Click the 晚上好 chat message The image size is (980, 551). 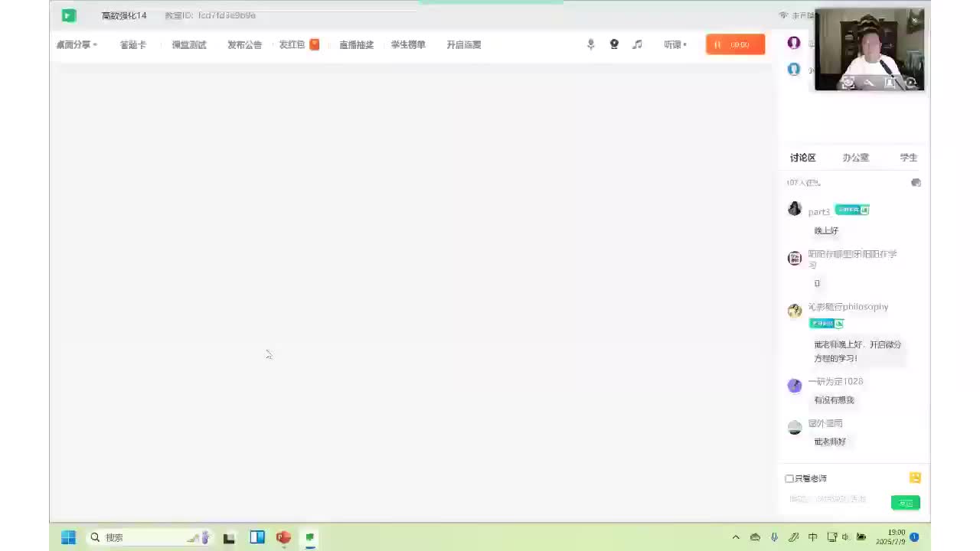pos(826,230)
